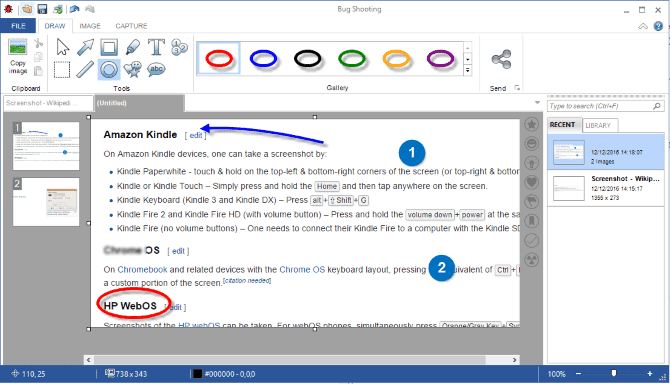Click the star stamp sidebar icon
Screen dimensions: 670x384
[x=532, y=124]
